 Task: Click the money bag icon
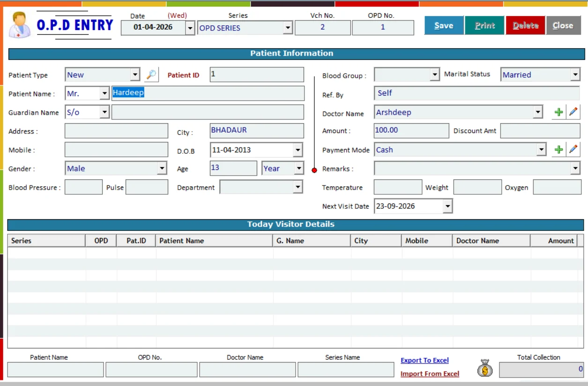485,368
